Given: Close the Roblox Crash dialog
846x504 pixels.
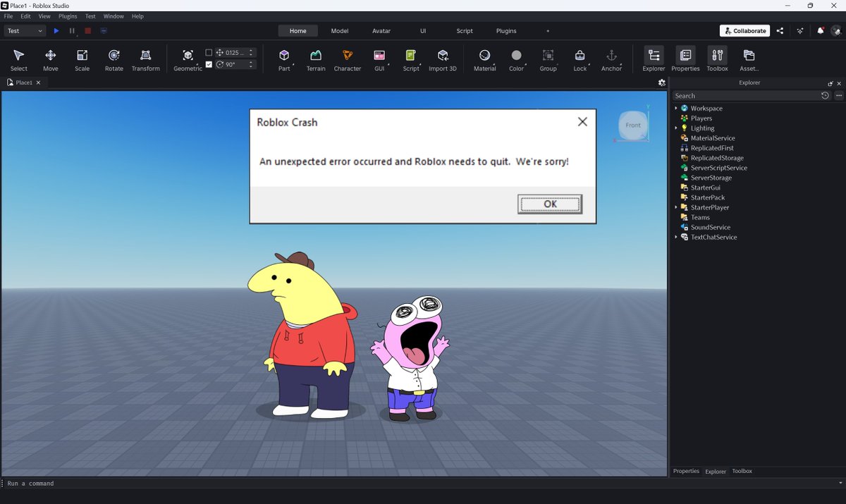Looking at the screenshot, I should pos(582,122).
